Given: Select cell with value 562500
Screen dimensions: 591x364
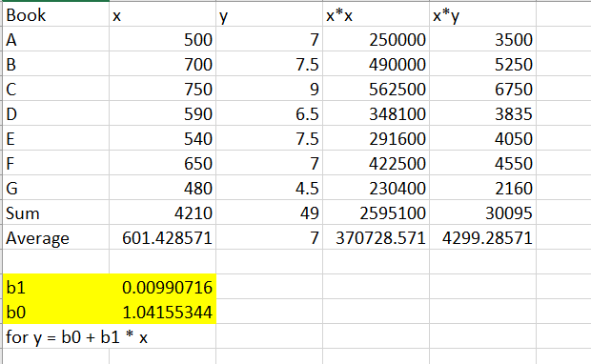Looking at the screenshot, I should 376,89.
